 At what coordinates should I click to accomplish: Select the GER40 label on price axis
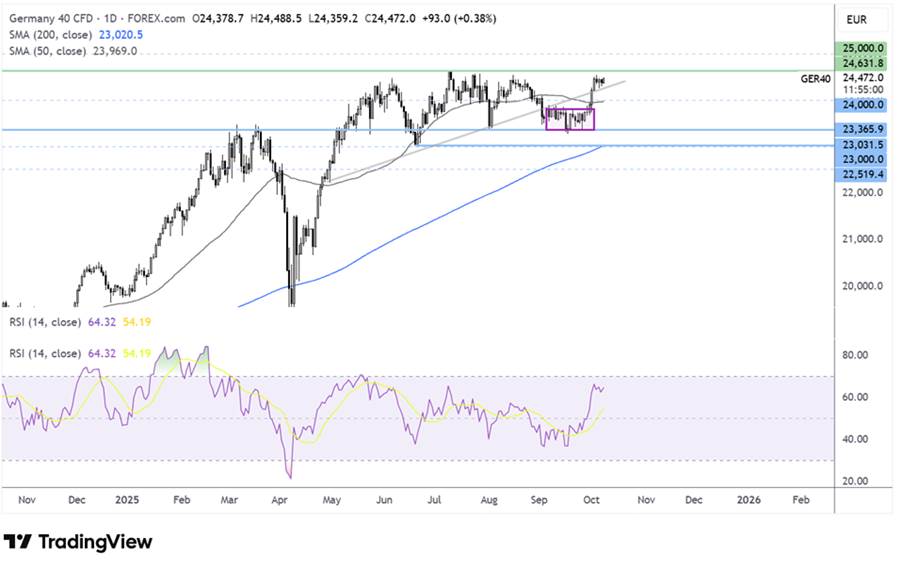[x=817, y=77]
